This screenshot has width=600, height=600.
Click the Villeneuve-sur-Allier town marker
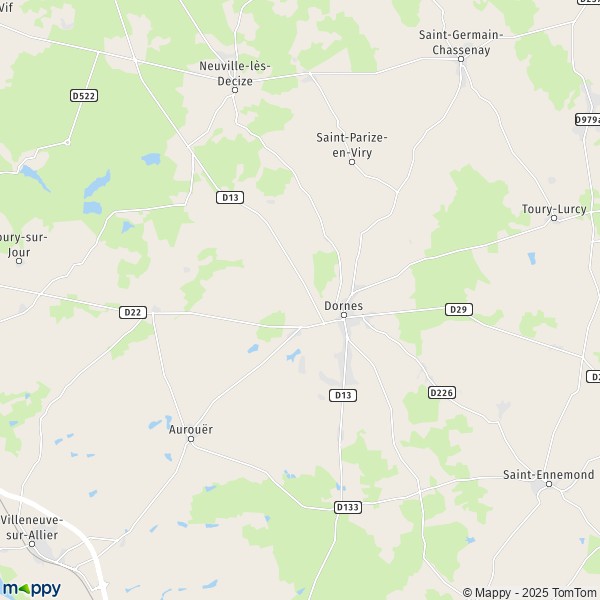(32, 544)
